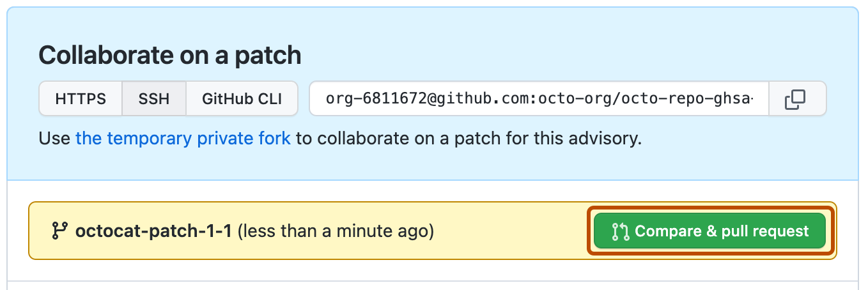Click the word "Use" starting the description
The height and width of the screenshot is (290, 868).
tap(54, 138)
